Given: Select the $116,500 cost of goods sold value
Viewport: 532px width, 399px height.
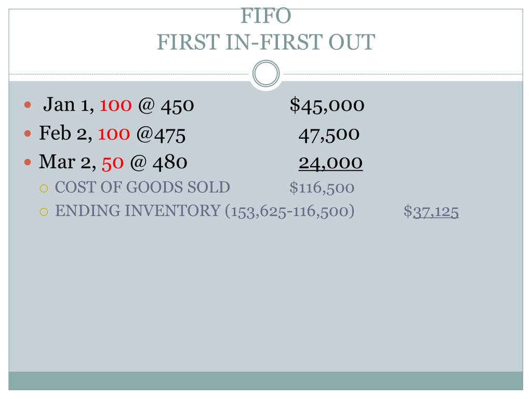Looking at the screenshot, I should [322, 188].
